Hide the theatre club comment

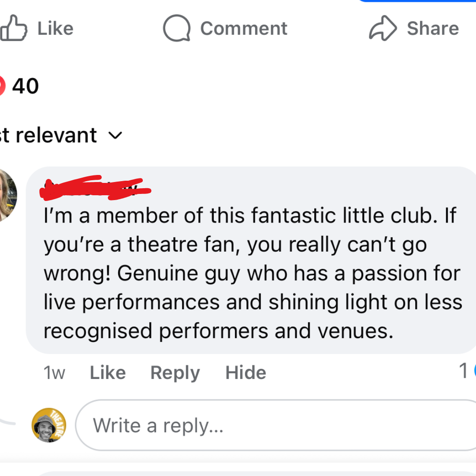coord(245,373)
